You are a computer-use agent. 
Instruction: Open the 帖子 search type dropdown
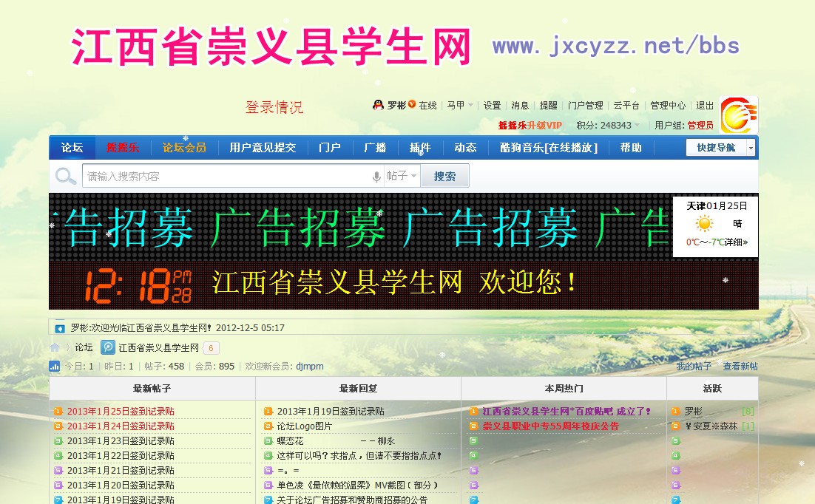402,176
